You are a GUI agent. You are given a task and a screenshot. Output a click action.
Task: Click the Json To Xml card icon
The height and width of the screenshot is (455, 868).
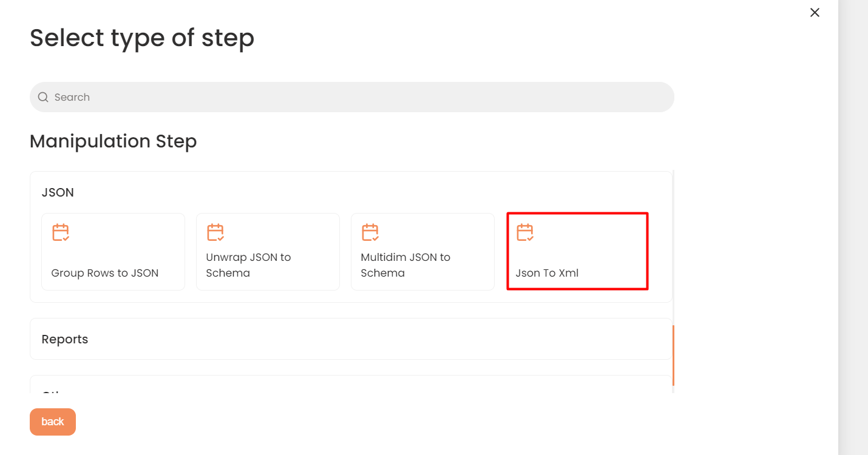[525, 233]
